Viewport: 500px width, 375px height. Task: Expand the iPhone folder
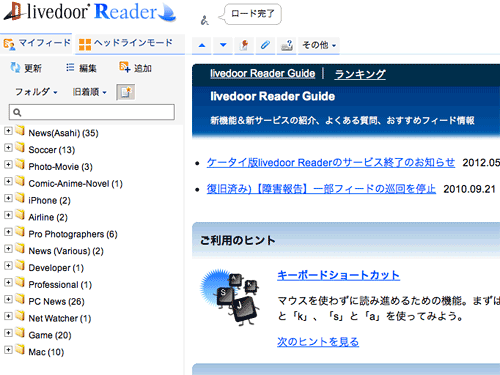click(8, 198)
